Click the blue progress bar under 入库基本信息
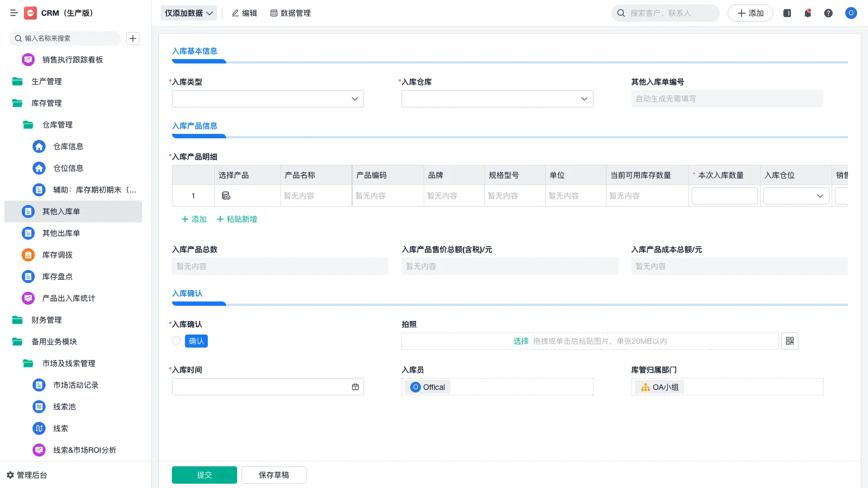Viewport: 868px width, 488px height. pyautogui.click(x=199, y=61)
